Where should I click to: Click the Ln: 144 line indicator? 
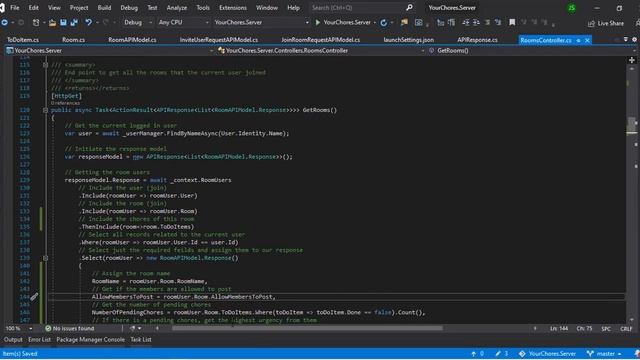coord(559,328)
